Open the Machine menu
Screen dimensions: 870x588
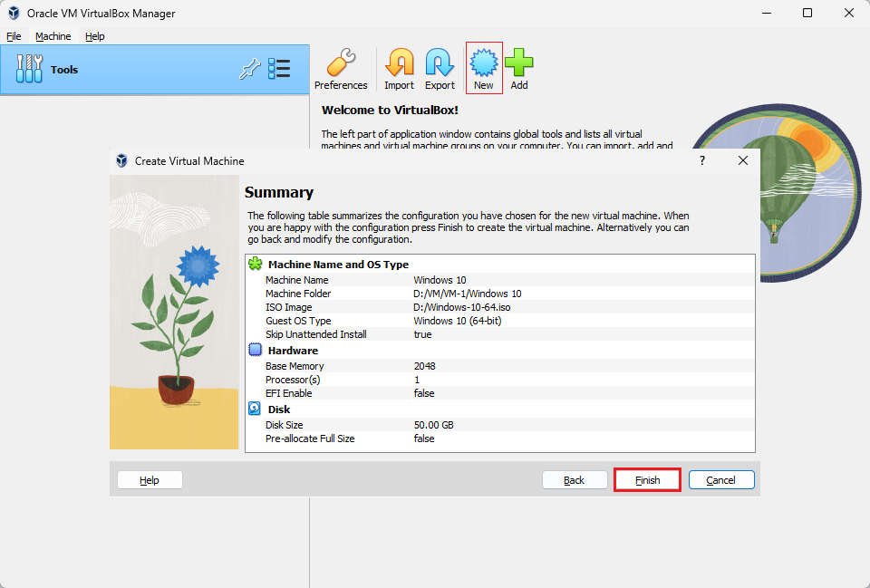53,36
